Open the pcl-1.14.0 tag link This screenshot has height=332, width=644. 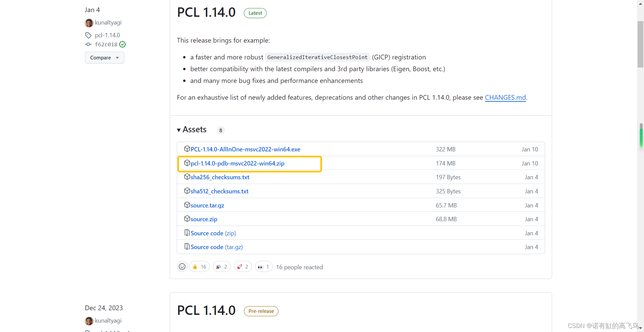107,35
